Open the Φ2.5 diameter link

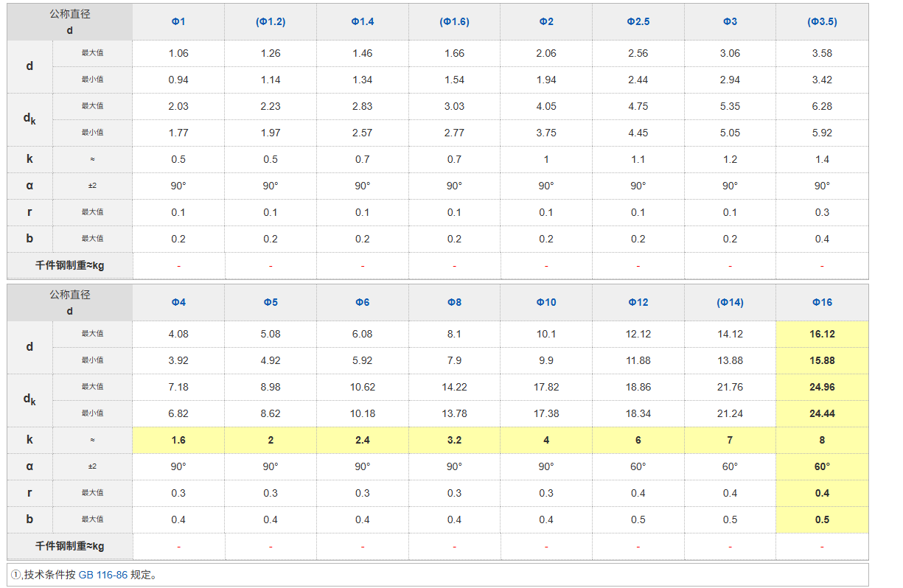pyautogui.click(x=638, y=22)
